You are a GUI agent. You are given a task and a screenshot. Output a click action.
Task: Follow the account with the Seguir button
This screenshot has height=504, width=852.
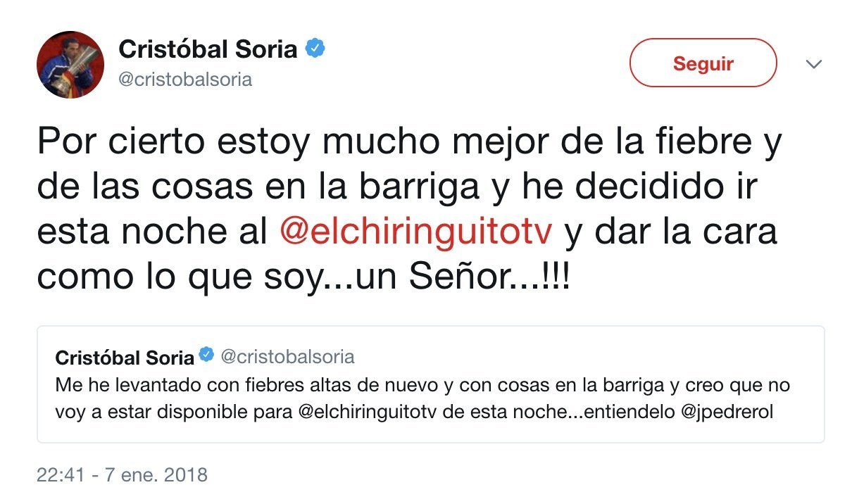point(702,62)
